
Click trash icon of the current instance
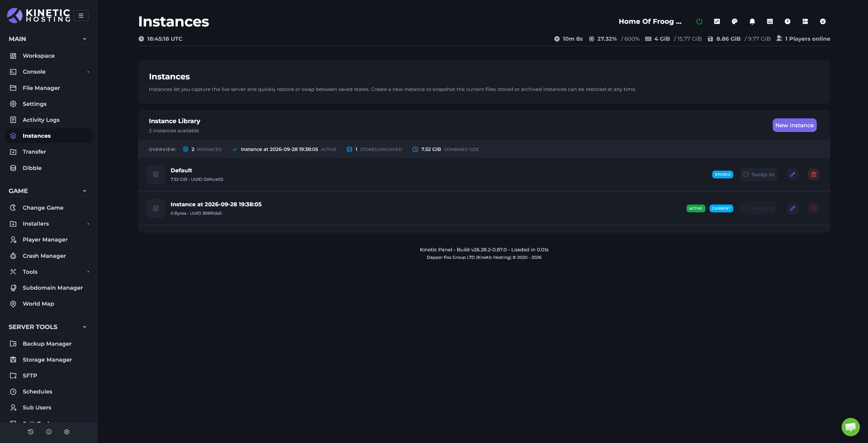click(x=814, y=208)
